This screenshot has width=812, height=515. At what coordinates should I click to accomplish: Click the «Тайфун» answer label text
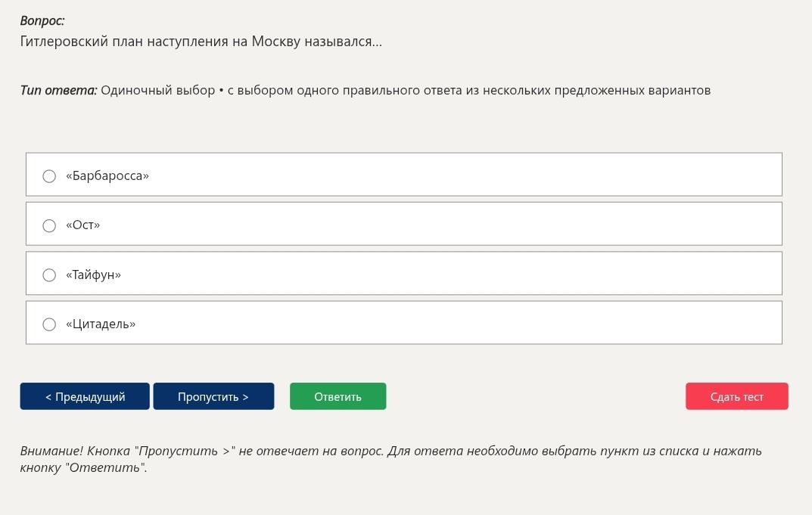[x=93, y=275]
